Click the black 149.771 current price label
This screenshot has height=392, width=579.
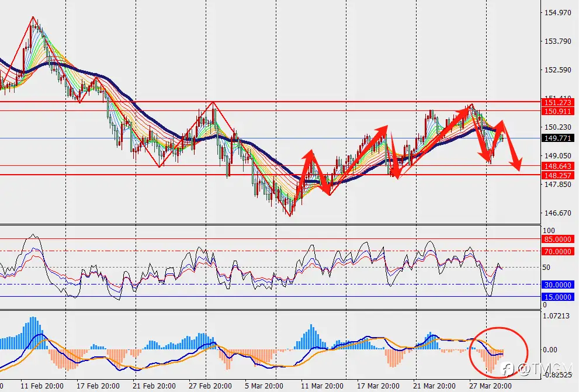(558, 138)
